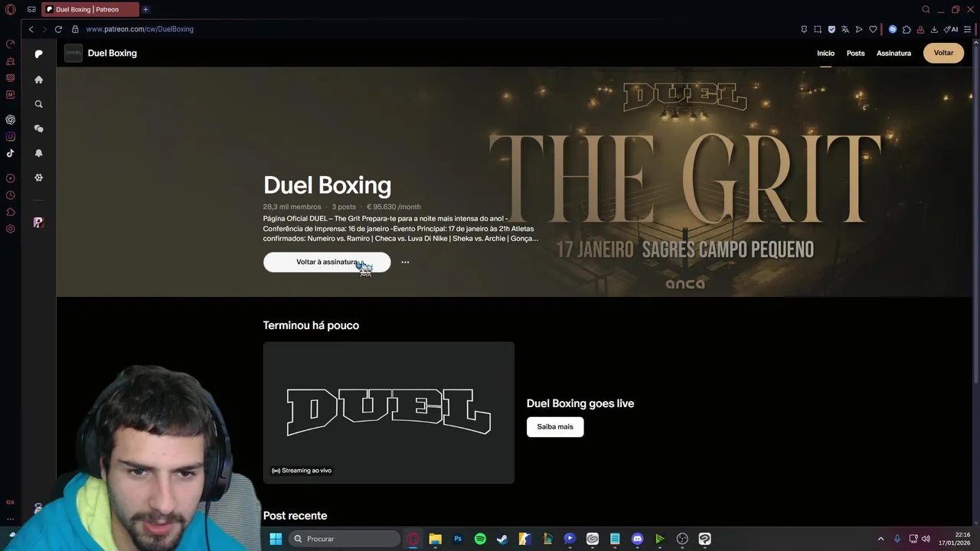Image resolution: width=980 pixels, height=551 pixels.
Task: Open the three-dots more options menu
Action: pos(405,262)
